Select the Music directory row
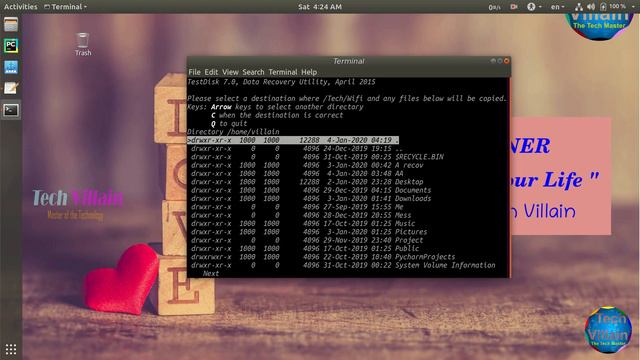 [303, 223]
